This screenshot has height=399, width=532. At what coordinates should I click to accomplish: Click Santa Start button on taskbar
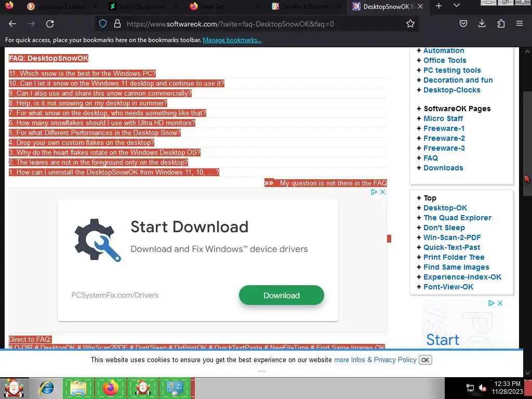click(14, 388)
